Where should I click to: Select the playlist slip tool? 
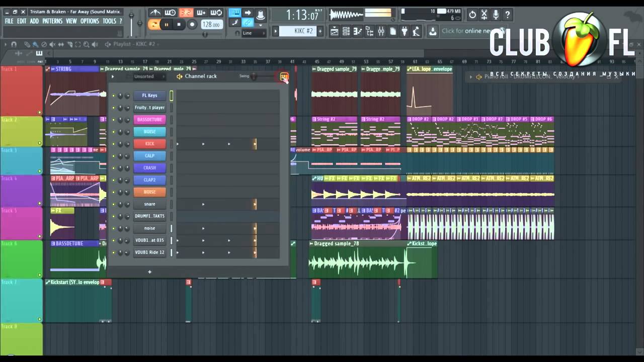click(x=61, y=44)
